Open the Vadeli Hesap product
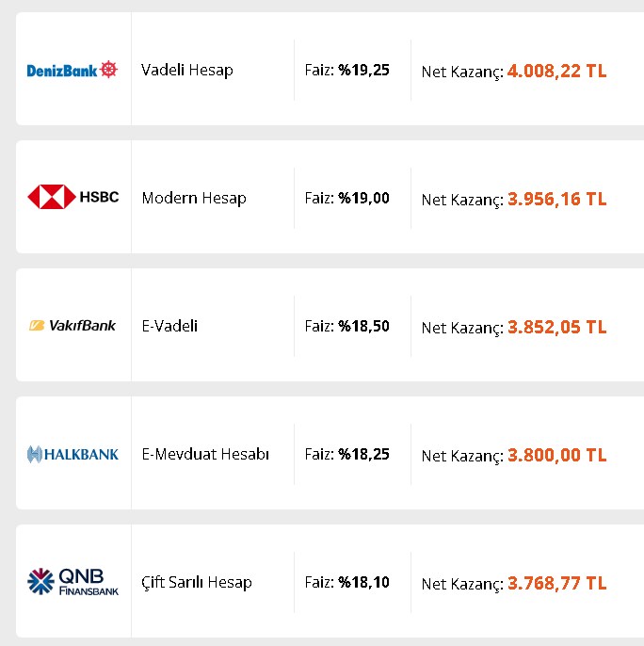 pyautogui.click(x=187, y=70)
